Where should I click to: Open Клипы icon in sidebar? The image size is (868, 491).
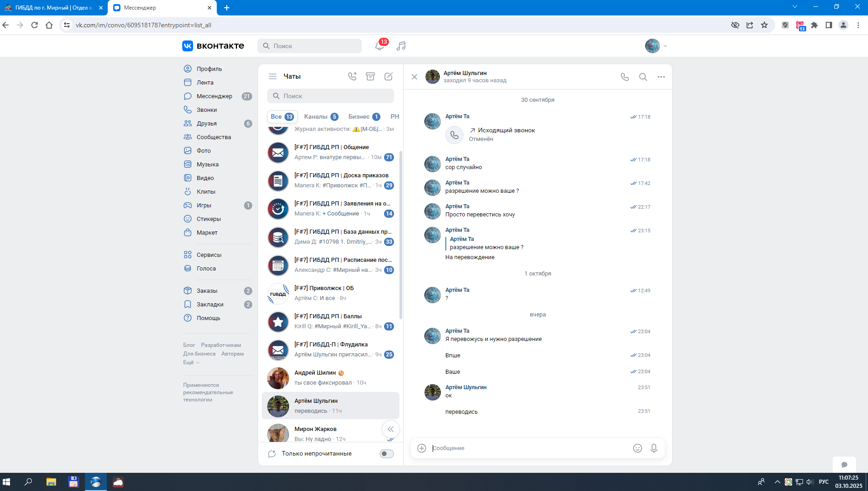(188, 191)
